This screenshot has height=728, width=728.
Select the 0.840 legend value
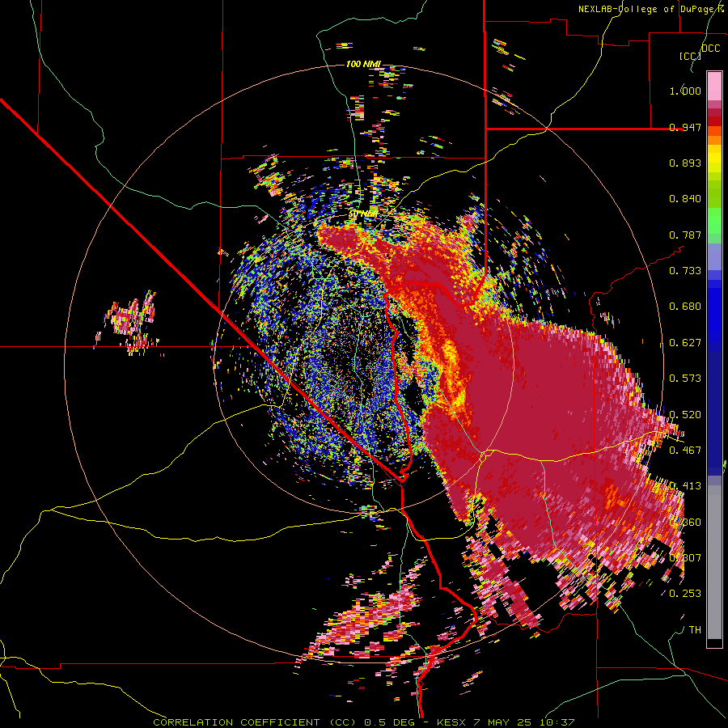pos(685,199)
